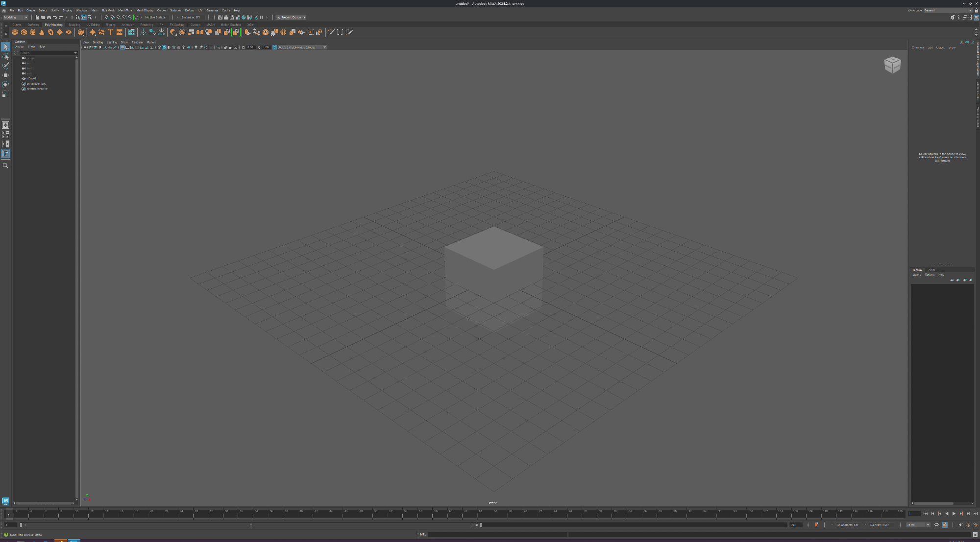Toggle playback loop mode
The image size is (980, 542).
(936, 525)
